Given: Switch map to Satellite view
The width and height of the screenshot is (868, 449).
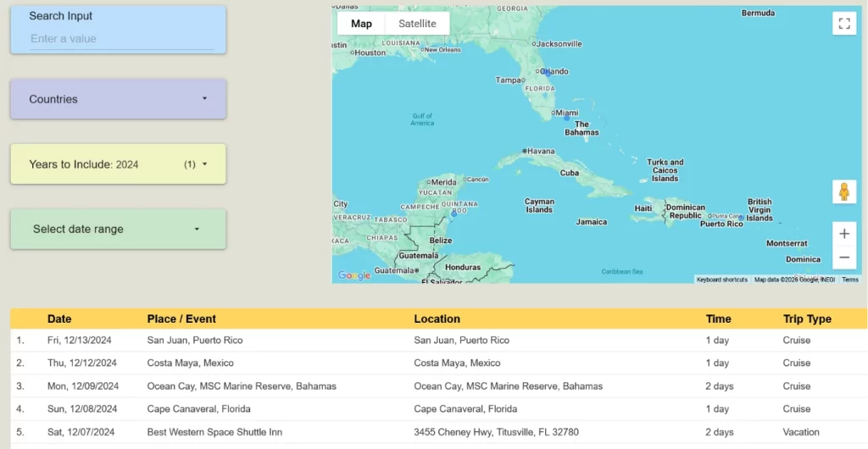Looking at the screenshot, I should pyautogui.click(x=417, y=24).
